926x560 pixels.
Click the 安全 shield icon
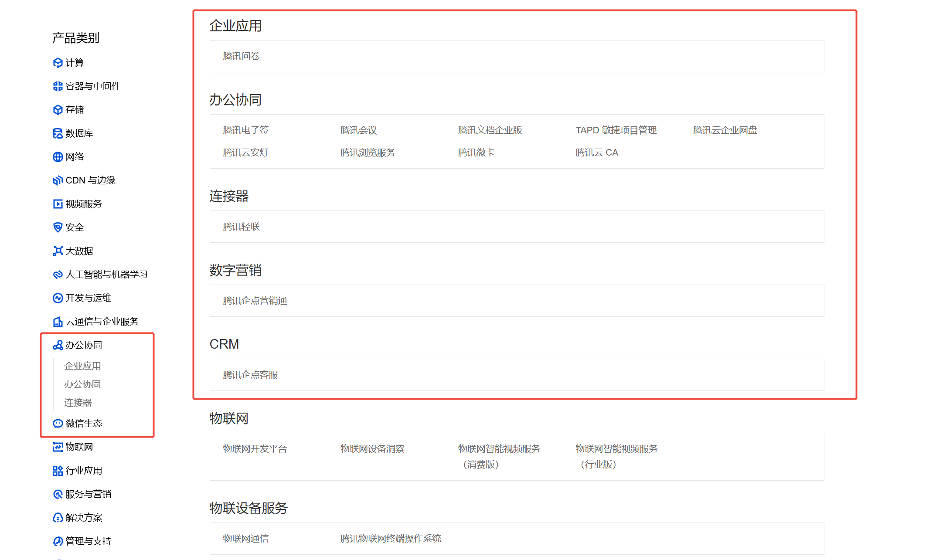pos(58,227)
